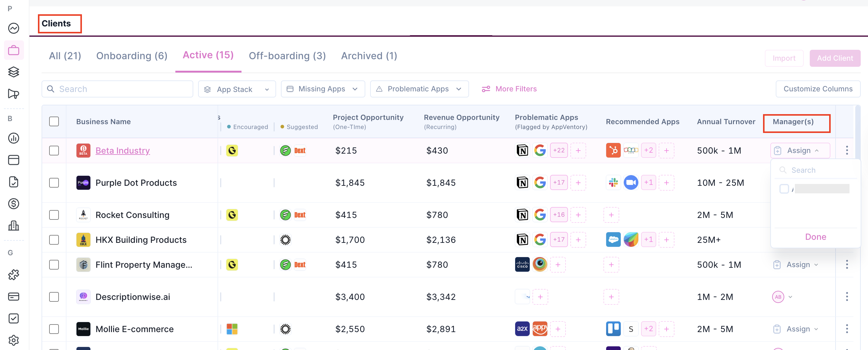Check the Purple Dot Products row checkbox

tap(54, 183)
